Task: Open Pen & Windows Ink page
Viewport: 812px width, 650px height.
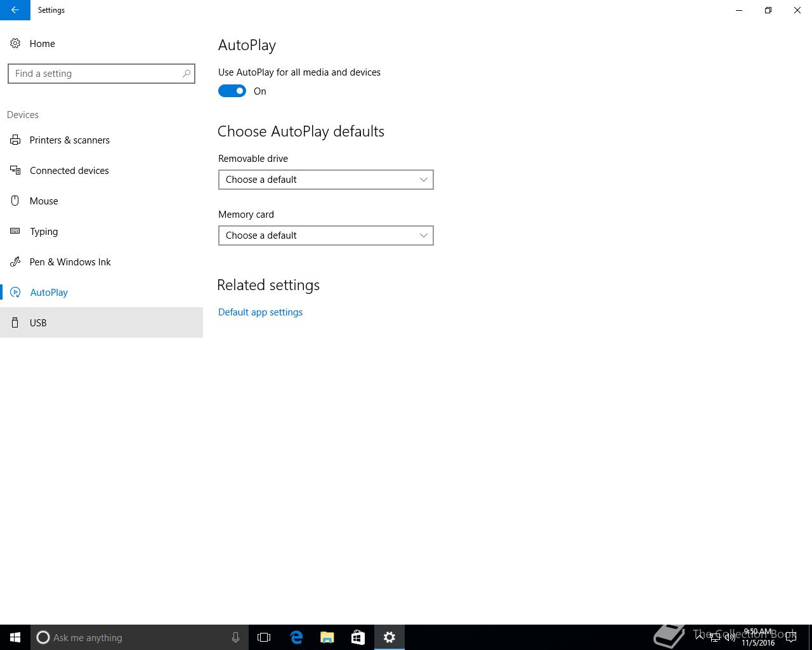Action: (101, 262)
